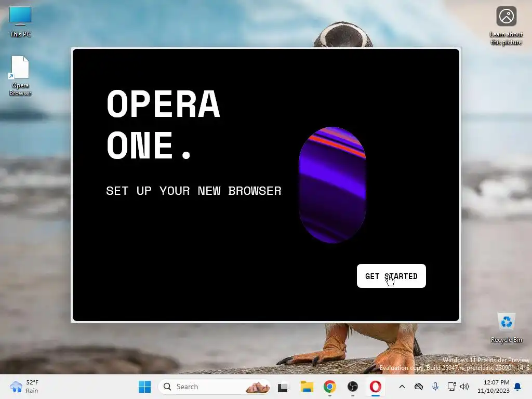The image size is (532, 399).
Task: Click the OneDrive cloud tray icon
Action: click(419, 387)
